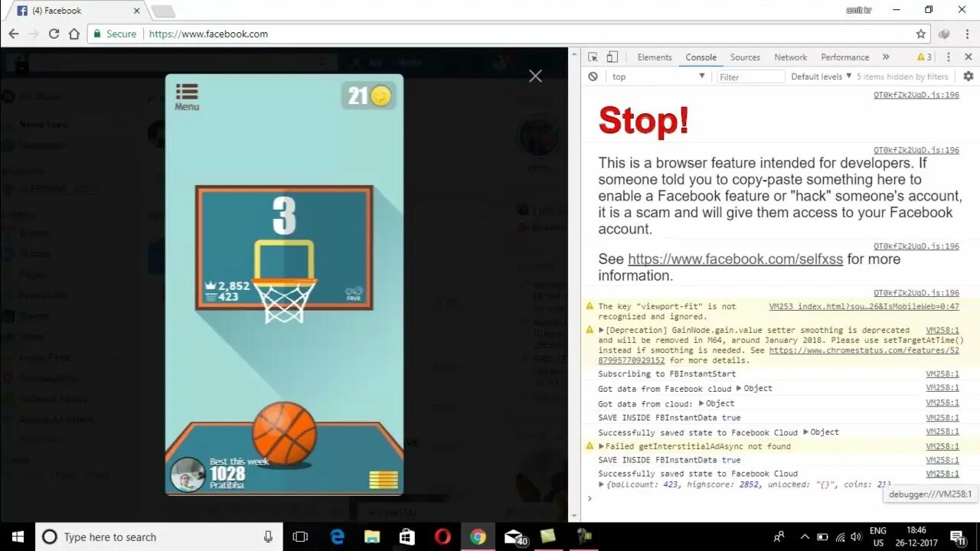Click the taskbar microphone icon
Screen dimensions: 980x551
(x=268, y=536)
